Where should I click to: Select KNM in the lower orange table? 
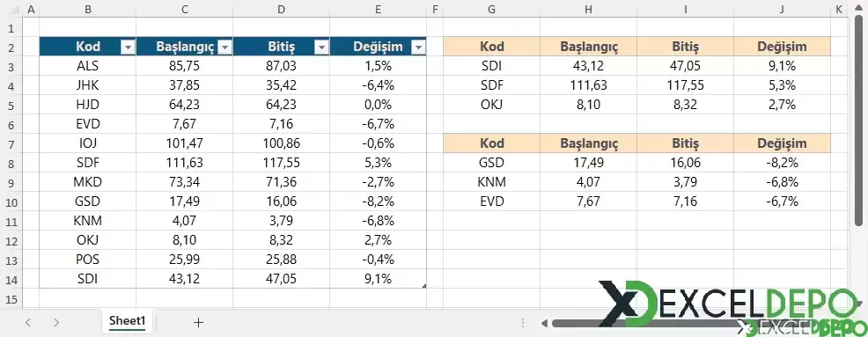(491, 183)
